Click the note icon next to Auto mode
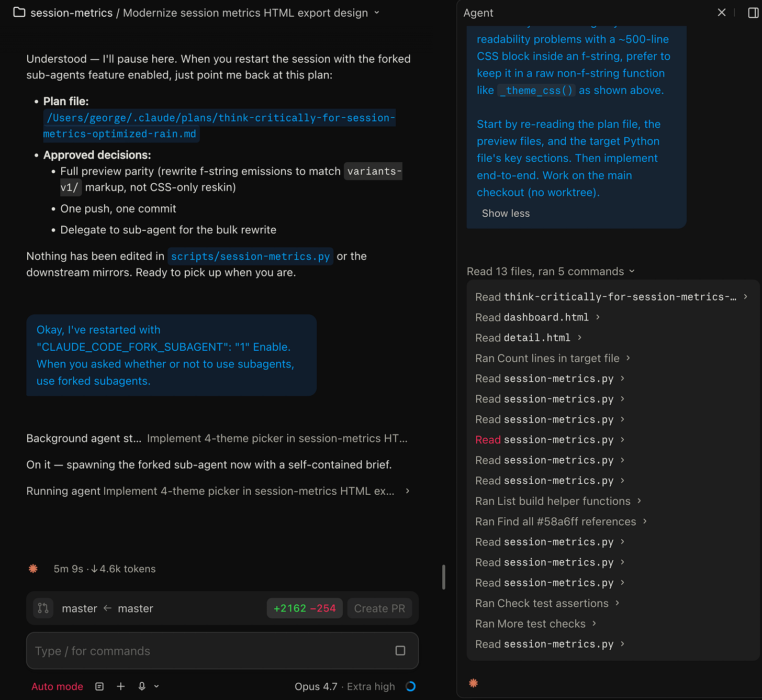The width and height of the screenshot is (762, 700). (x=99, y=686)
